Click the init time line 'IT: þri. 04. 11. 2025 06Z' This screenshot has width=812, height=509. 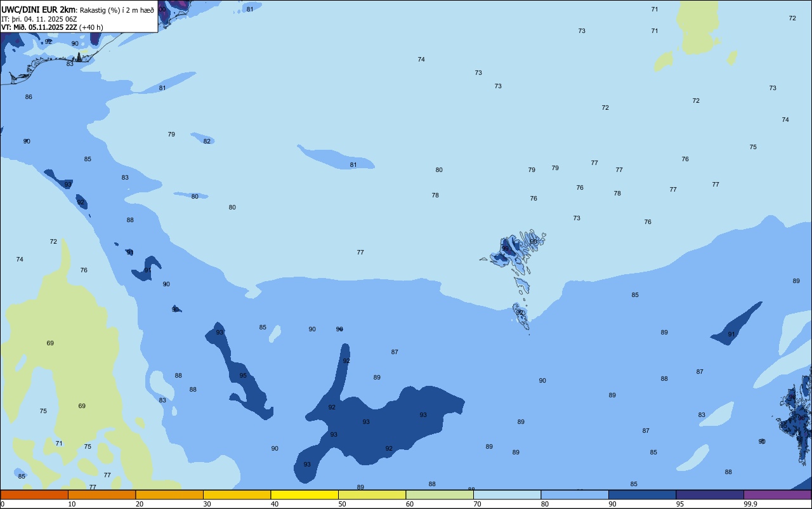pyautogui.click(x=39, y=19)
